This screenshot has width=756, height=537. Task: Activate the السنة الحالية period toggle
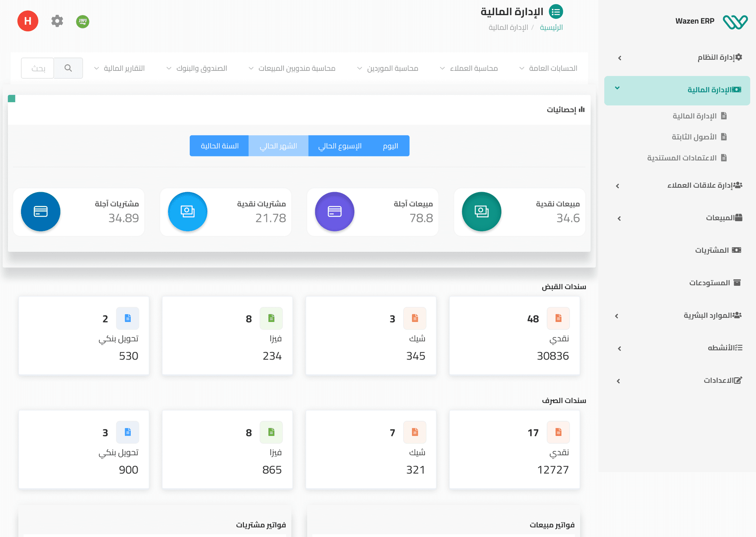click(x=219, y=146)
